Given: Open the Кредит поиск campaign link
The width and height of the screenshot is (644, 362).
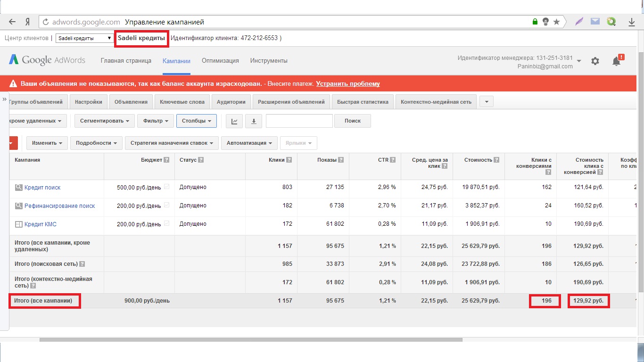Looking at the screenshot, I should point(42,187).
